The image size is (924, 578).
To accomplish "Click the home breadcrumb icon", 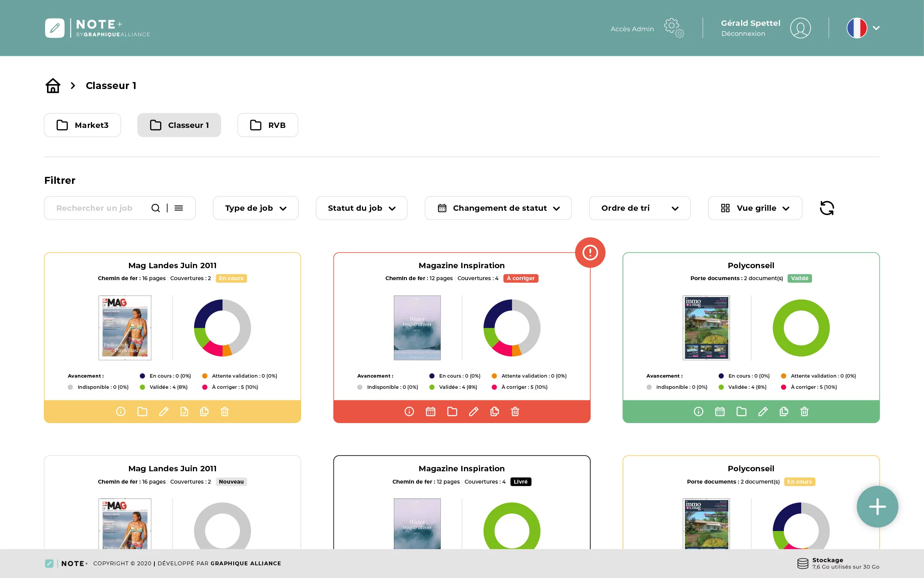I will tap(53, 86).
